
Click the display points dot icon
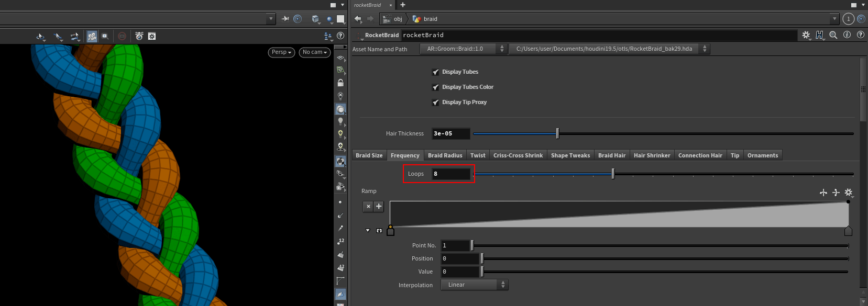[340, 202]
